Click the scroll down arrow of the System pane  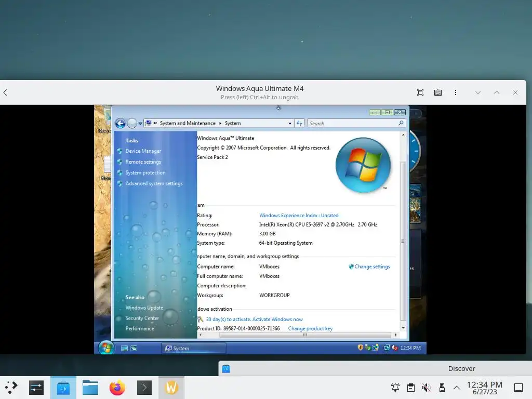[x=403, y=328]
